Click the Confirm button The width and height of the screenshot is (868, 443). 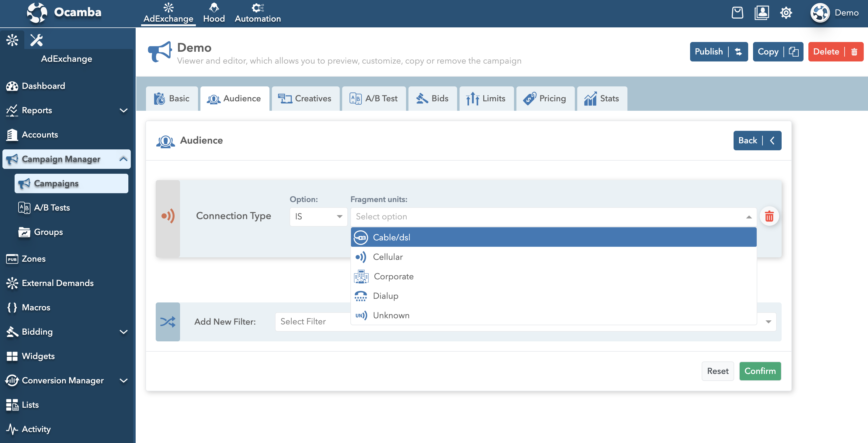pyautogui.click(x=760, y=371)
